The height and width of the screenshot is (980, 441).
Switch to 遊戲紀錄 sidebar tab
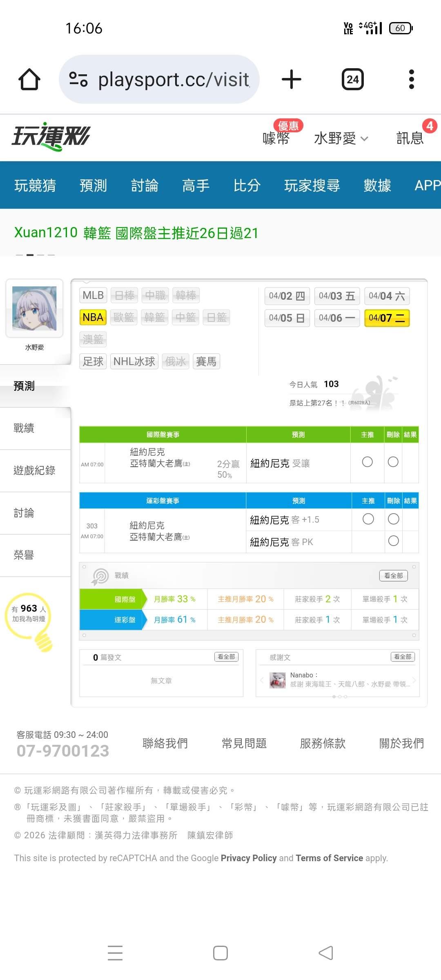coord(35,471)
